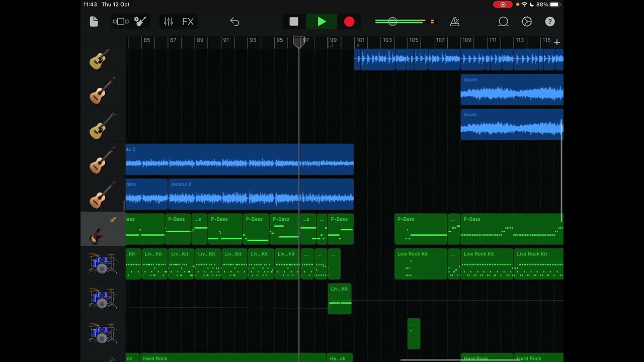Select Hard Rock region at bottom left
The width and height of the screenshot is (644, 362).
(x=233, y=357)
